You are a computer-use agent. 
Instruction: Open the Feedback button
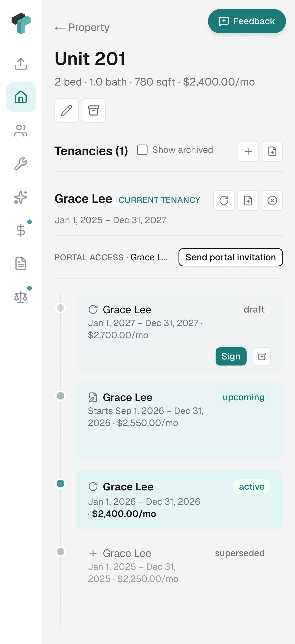pyautogui.click(x=247, y=21)
